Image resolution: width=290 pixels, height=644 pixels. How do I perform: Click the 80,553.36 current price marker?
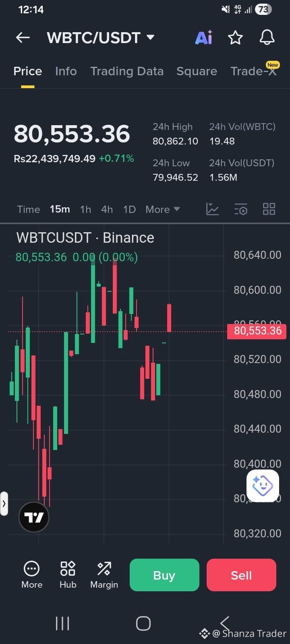257,331
